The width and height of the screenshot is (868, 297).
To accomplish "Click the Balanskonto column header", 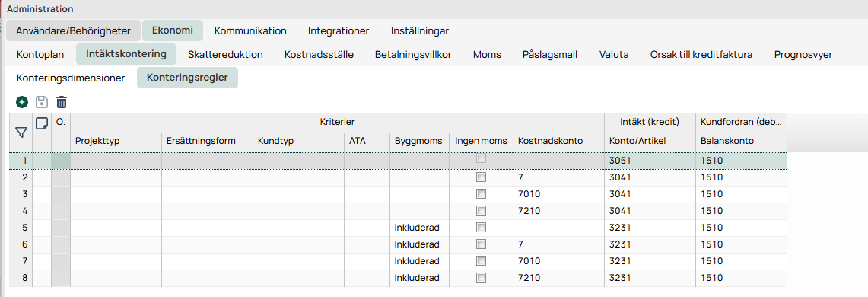I will [741, 142].
